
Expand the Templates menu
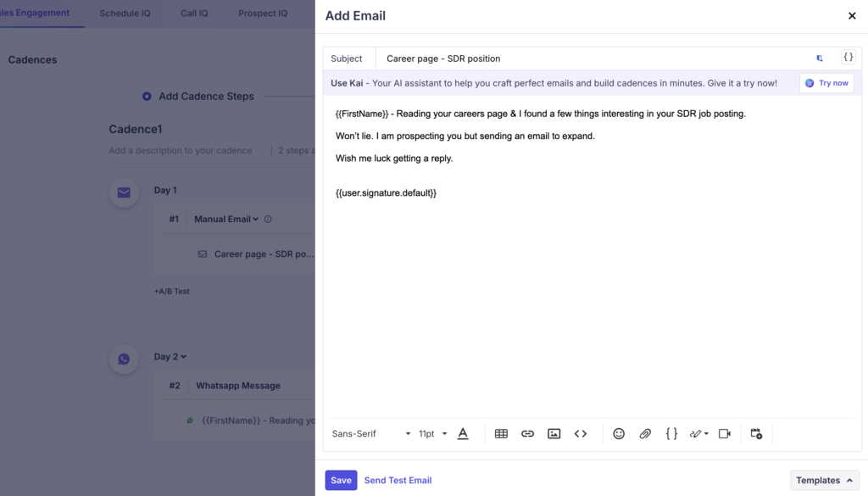tap(824, 480)
